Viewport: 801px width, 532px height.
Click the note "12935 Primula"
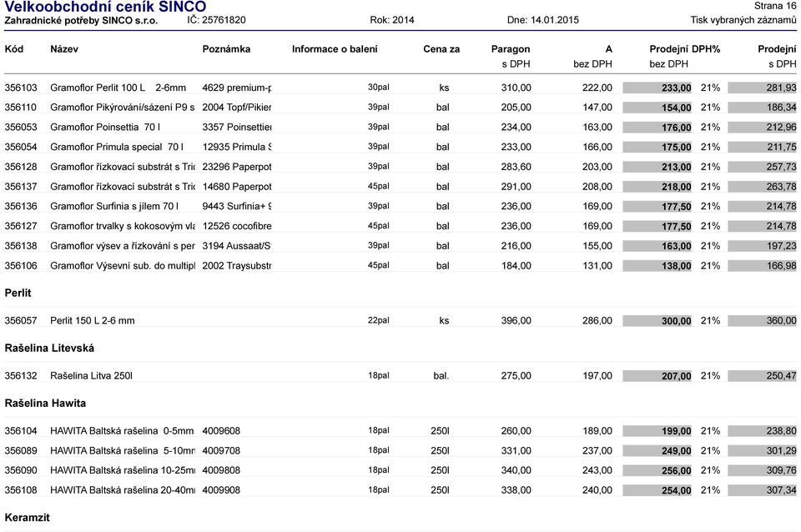click(x=236, y=147)
